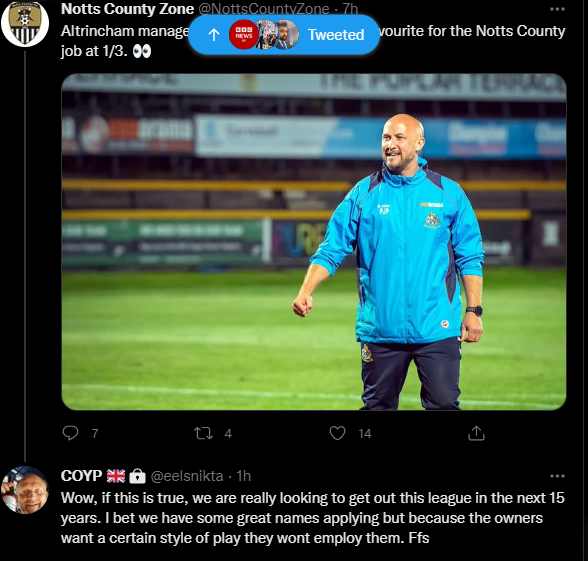Click the 1h timestamp on the reply

[243, 476]
